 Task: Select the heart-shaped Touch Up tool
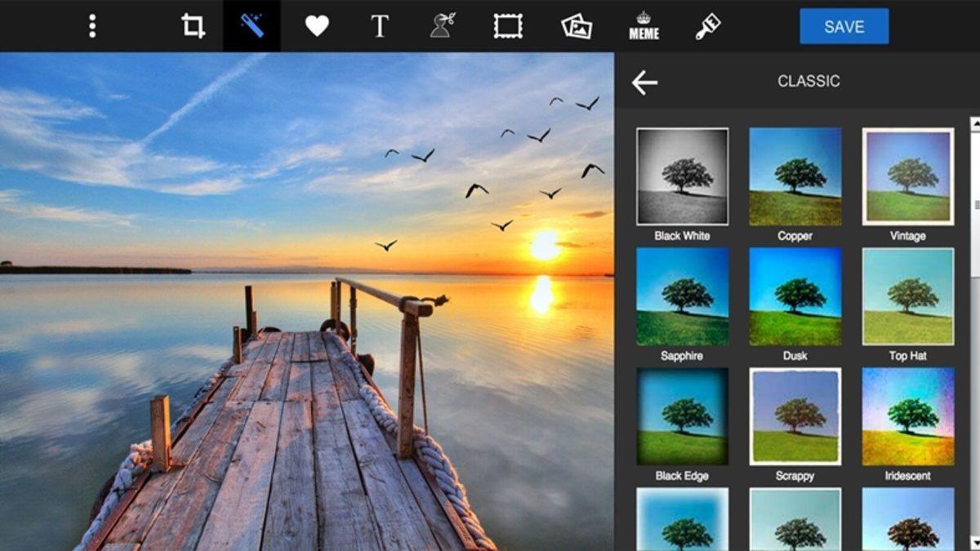tap(318, 25)
